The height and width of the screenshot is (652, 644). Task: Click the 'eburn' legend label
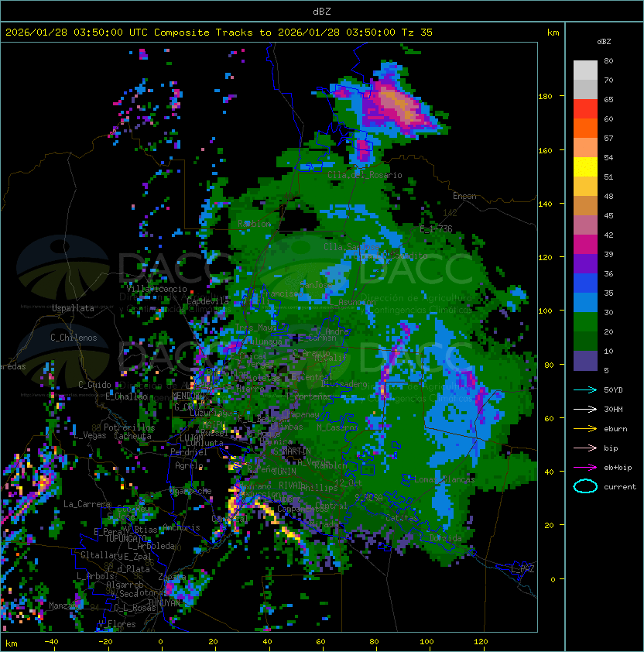pyautogui.click(x=615, y=429)
